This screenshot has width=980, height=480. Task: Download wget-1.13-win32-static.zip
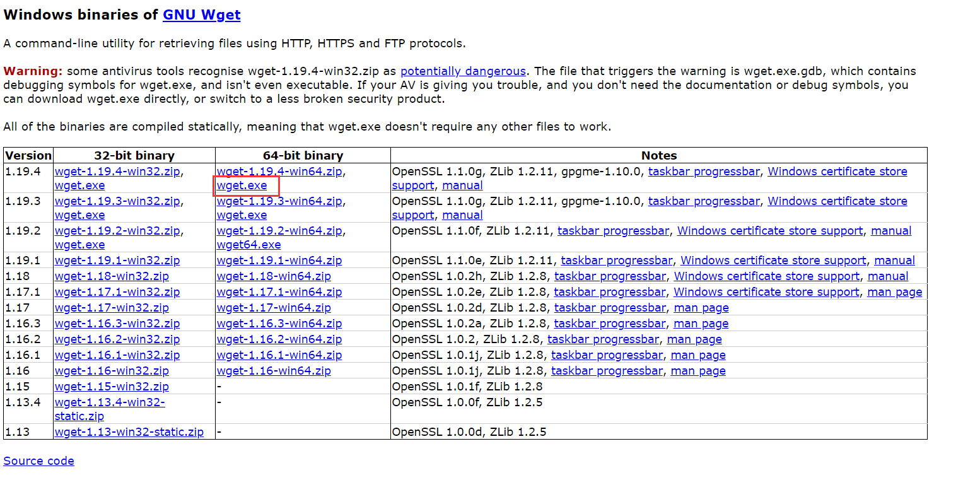point(129,432)
